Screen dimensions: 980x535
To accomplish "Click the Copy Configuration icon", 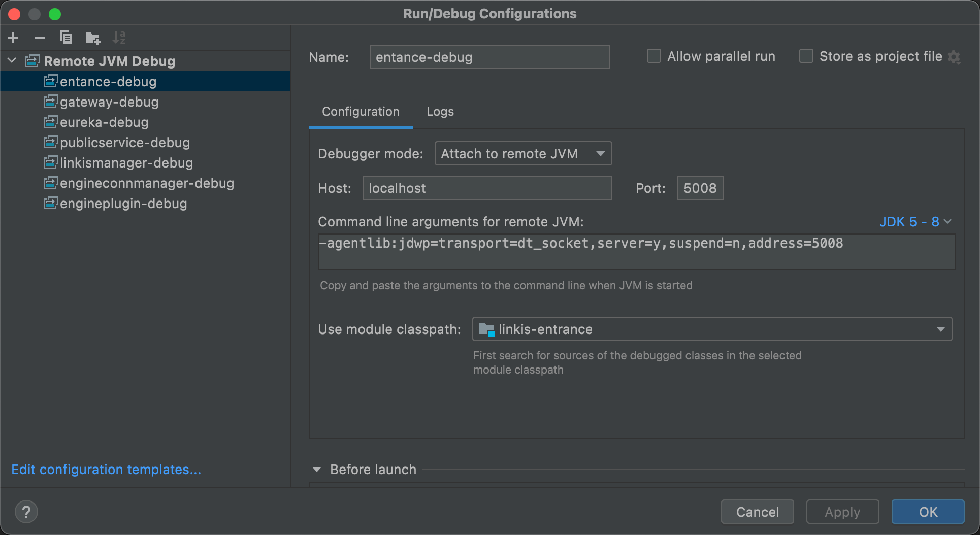I will [66, 38].
